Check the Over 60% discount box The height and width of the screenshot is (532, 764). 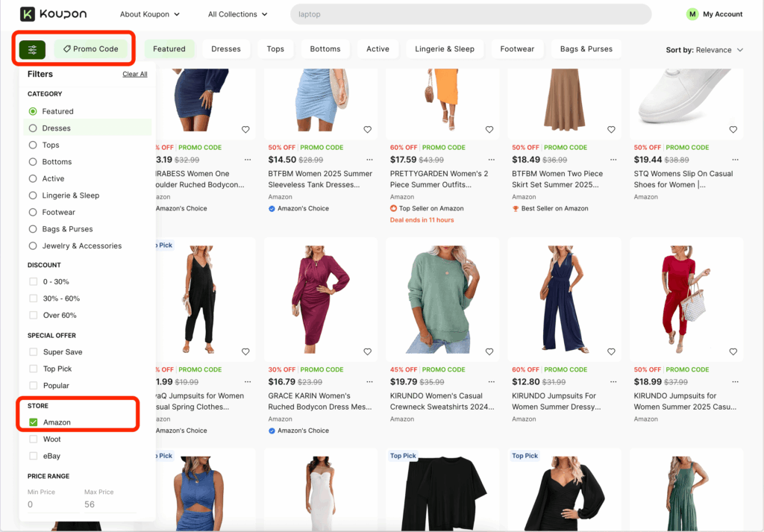pos(33,315)
